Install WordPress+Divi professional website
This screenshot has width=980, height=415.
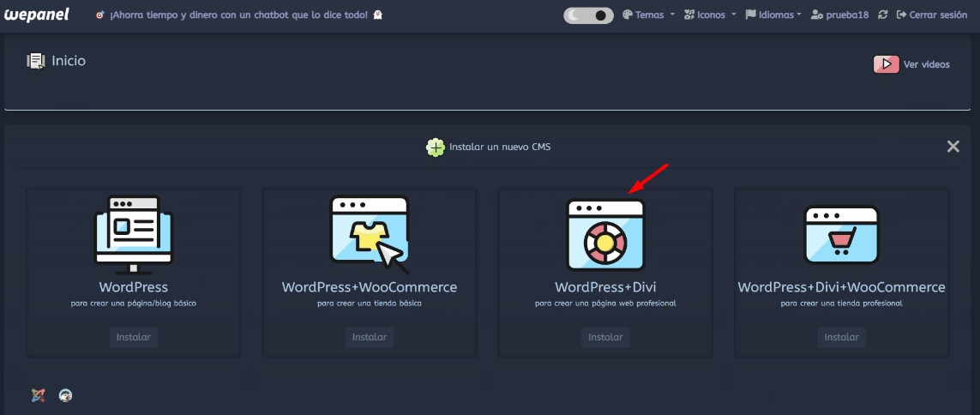(x=605, y=338)
